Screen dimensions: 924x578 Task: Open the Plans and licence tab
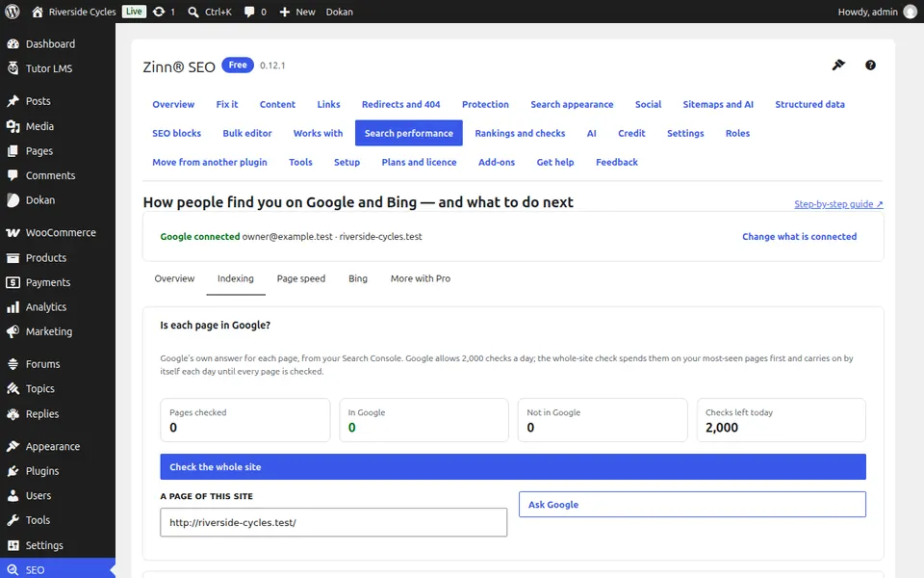419,162
